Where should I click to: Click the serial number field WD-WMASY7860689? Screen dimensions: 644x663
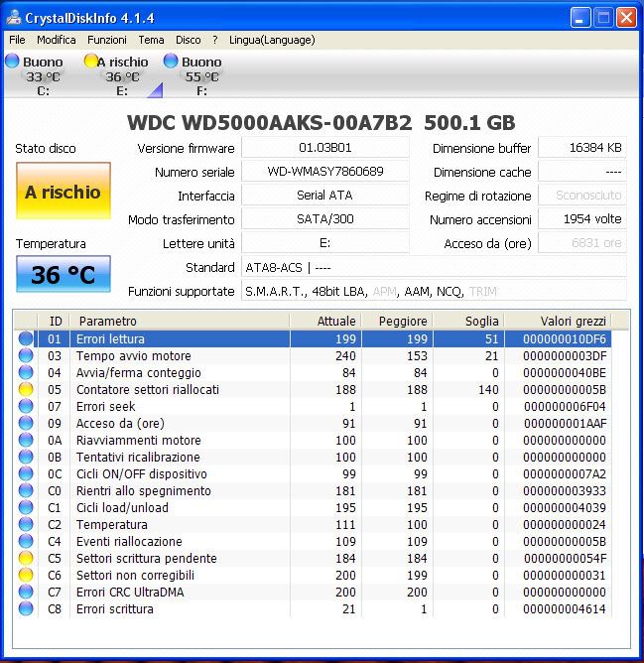(x=325, y=172)
